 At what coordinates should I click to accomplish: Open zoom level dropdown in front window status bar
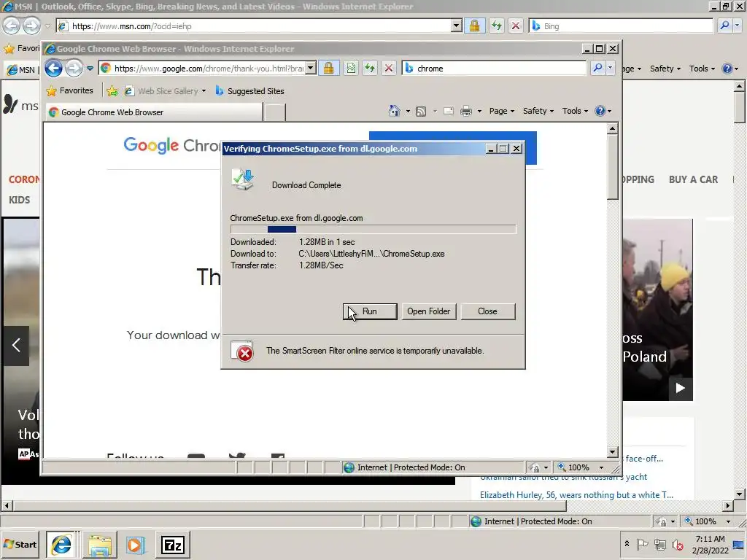[x=601, y=467]
